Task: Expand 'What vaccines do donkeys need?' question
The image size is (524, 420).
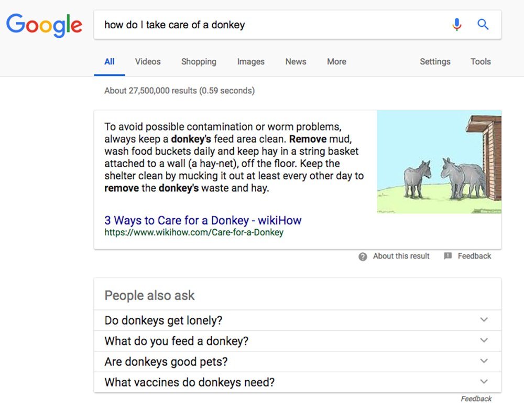Action: [298, 382]
